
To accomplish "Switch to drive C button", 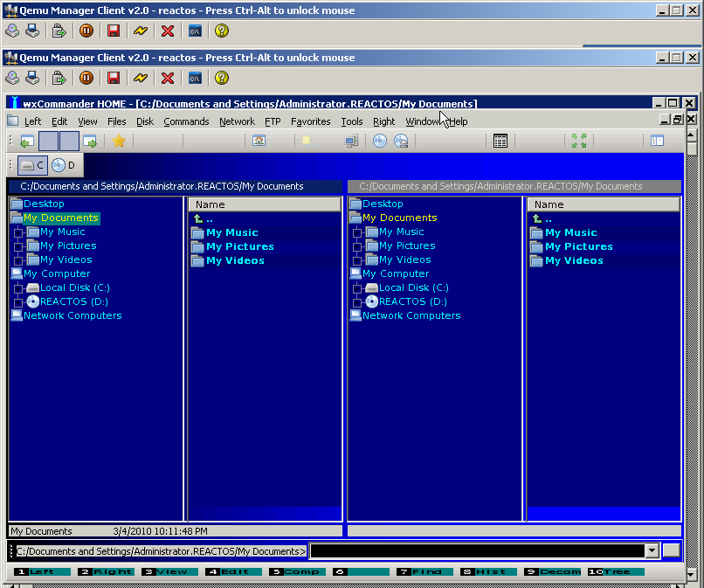I will 32,165.
